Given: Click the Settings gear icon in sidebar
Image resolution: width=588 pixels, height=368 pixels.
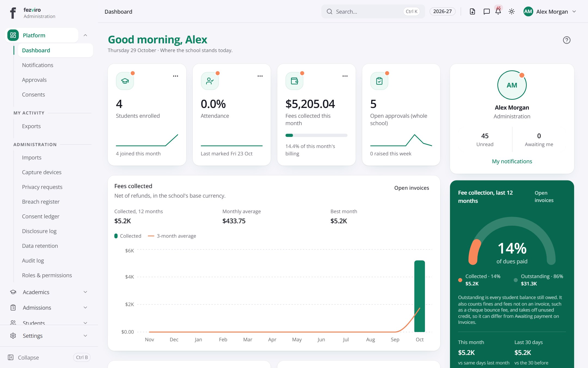Looking at the screenshot, I should tap(13, 336).
